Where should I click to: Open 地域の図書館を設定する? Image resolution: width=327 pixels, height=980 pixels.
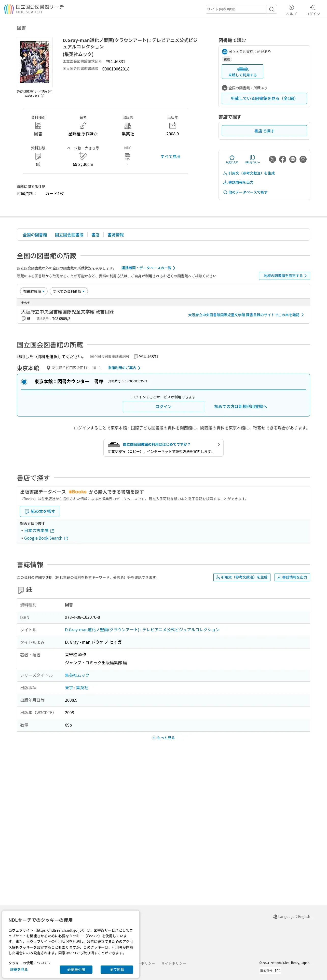point(284,276)
